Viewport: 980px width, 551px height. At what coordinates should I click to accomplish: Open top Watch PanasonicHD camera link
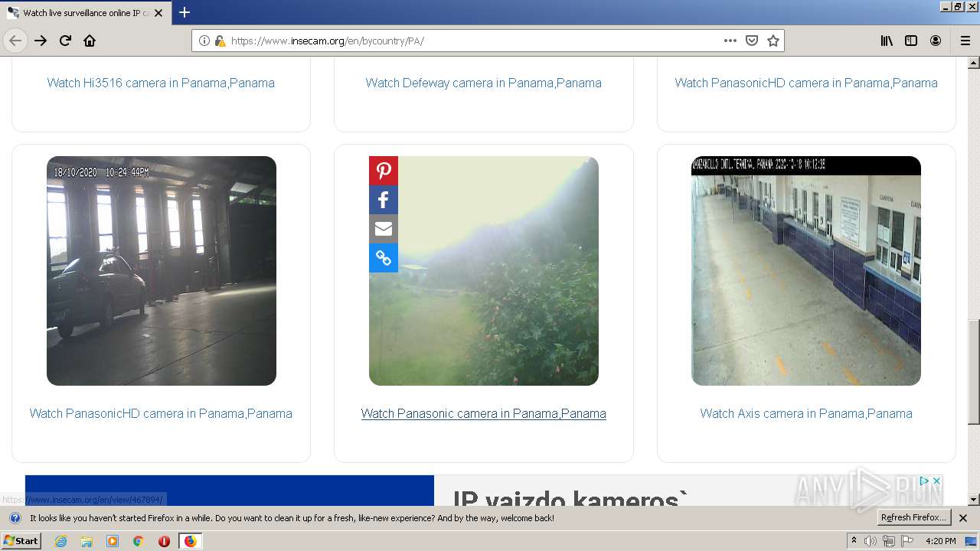coord(806,83)
